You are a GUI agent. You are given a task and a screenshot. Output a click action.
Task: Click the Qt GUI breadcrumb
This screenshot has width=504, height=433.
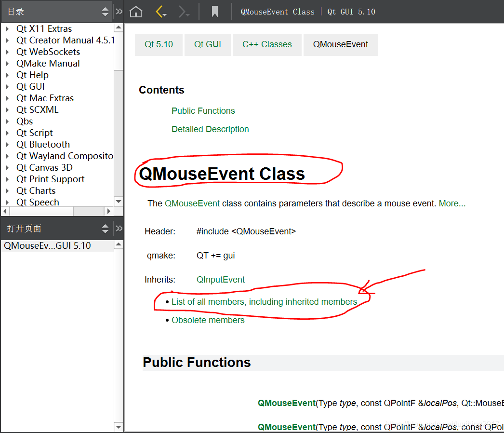[207, 44]
